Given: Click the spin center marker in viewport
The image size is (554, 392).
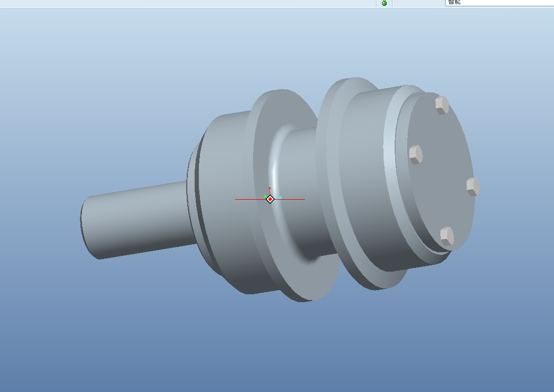Looking at the screenshot, I should point(270,199).
